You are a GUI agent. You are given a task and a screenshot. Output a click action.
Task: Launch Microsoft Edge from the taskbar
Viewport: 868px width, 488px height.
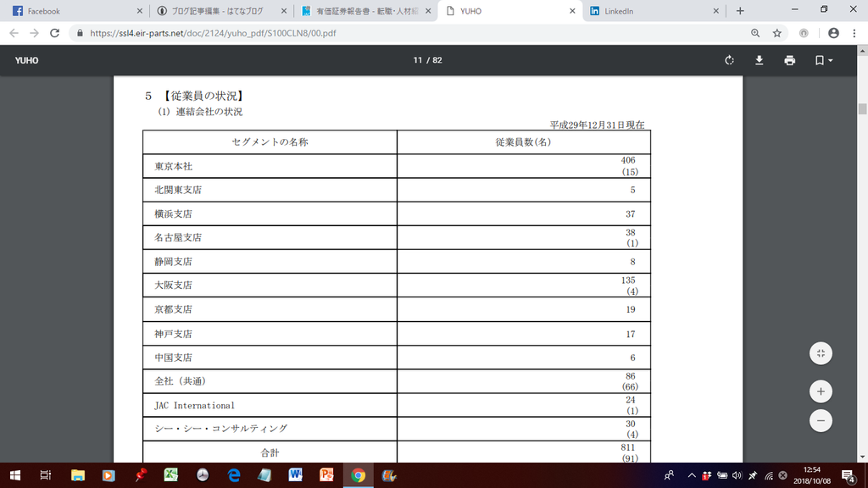(234, 475)
